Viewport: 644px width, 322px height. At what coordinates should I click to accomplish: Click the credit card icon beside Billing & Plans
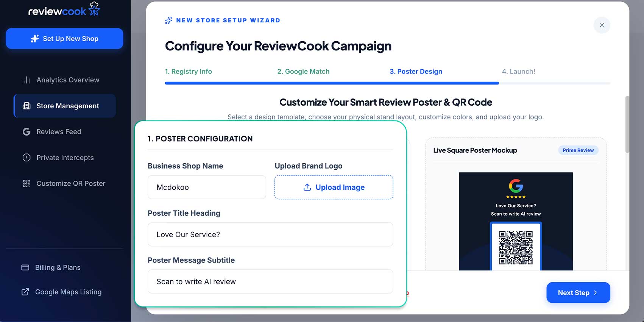(25, 267)
